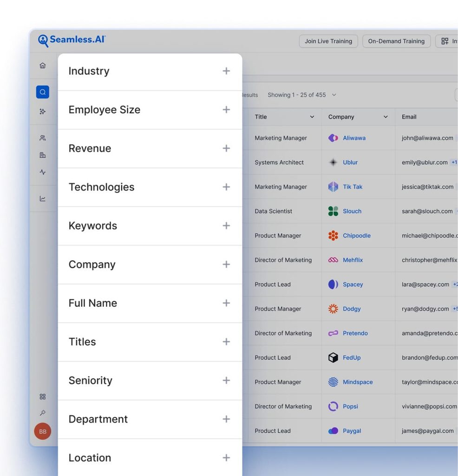The height and width of the screenshot is (476, 458).
Task: Click the magic wand icon in the sidebar
Action: pos(42,413)
